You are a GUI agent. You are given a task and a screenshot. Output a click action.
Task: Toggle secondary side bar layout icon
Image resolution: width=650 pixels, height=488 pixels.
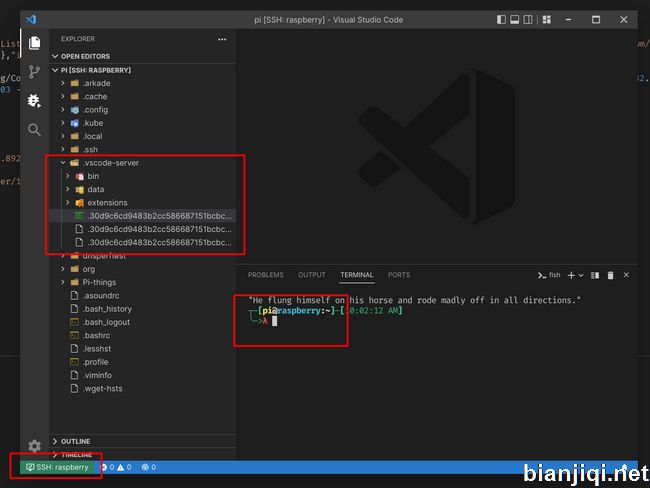click(528, 19)
